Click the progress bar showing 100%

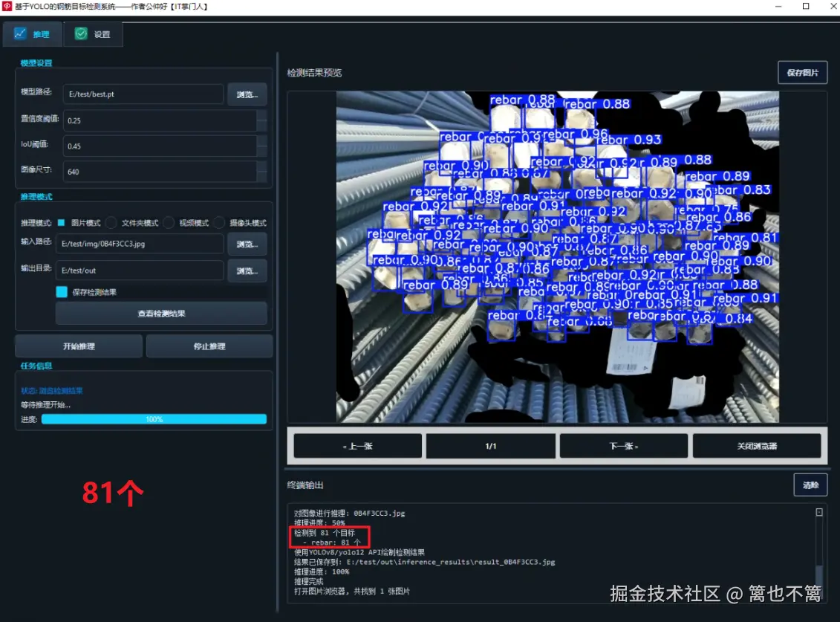154,418
